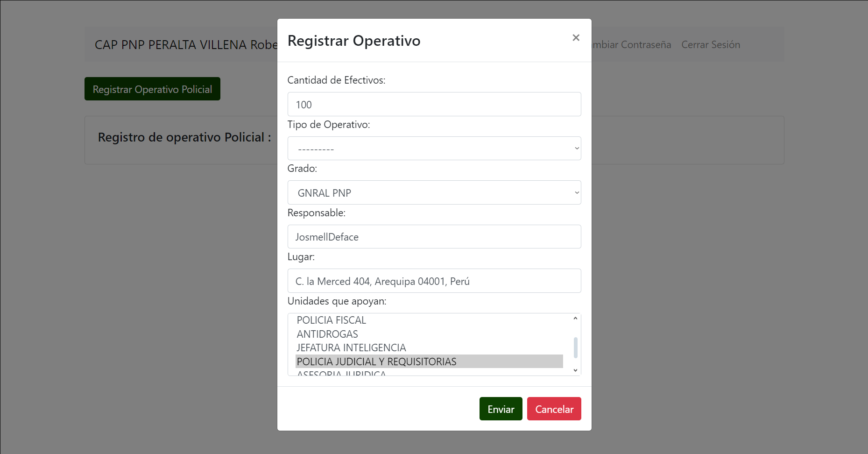The image size is (868, 454).
Task: Expand the Grado dropdown showing GNRAL PNP
Action: click(434, 192)
